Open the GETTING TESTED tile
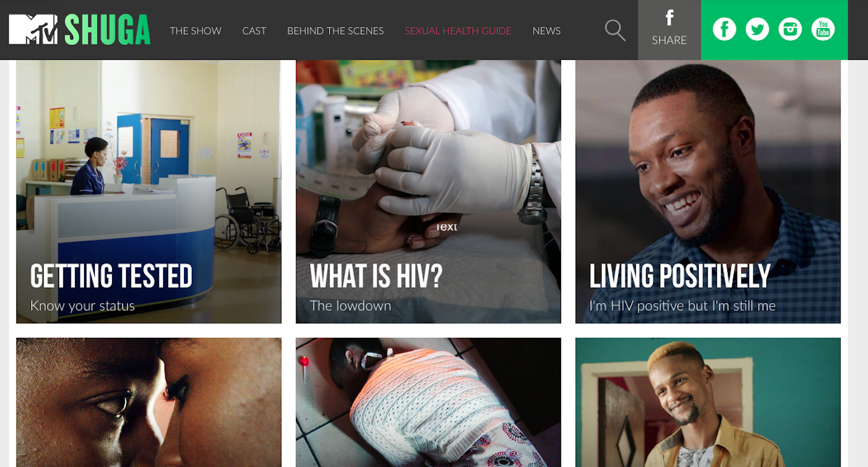Viewport: 868px width, 467px height. (x=149, y=191)
